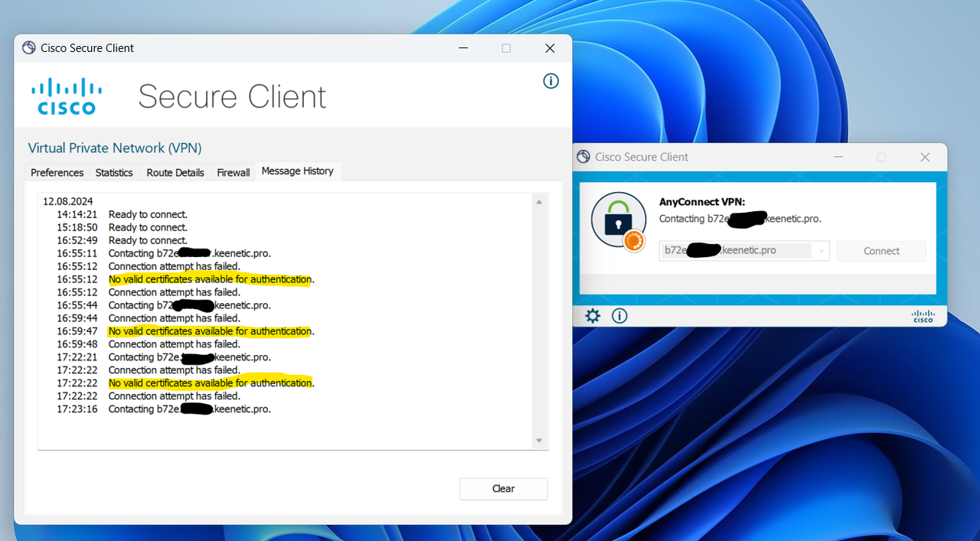Click the 16:55:44 Contacting entry
Screen dimensions: 980x541
(x=164, y=305)
